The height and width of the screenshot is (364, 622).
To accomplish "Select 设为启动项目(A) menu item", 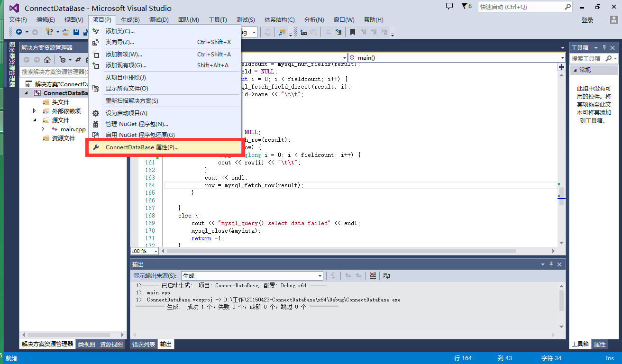I will 165,113.
